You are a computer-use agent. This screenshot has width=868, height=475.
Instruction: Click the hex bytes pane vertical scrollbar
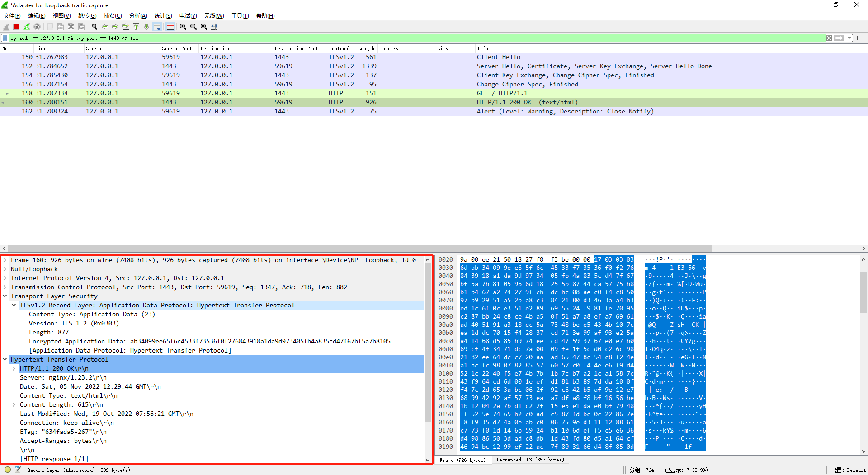[863, 293]
